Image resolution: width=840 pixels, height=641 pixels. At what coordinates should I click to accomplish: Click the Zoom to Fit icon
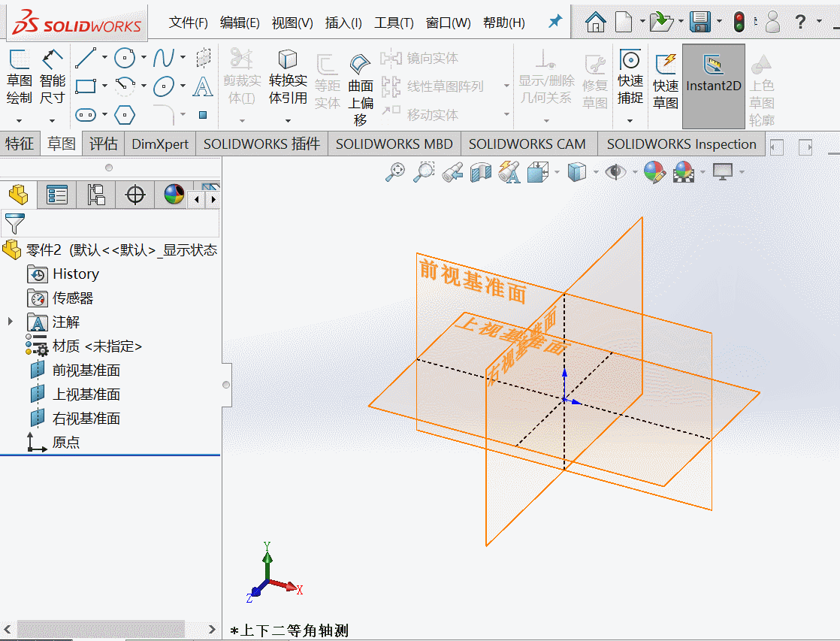pos(395,172)
